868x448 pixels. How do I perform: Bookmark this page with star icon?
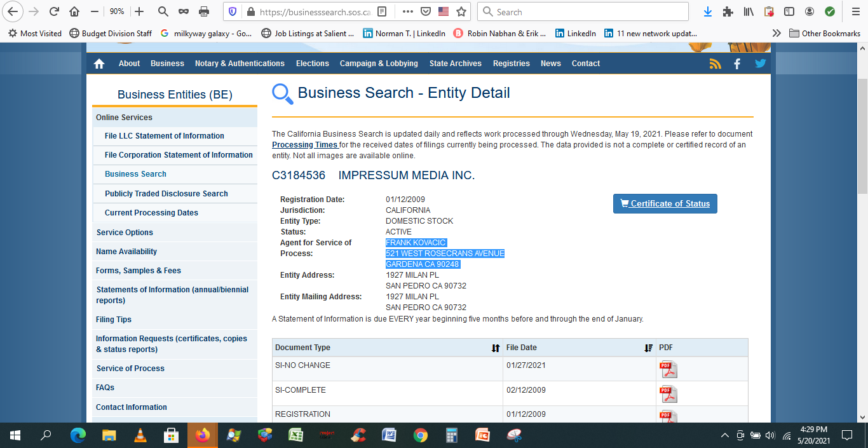click(461, 11)
